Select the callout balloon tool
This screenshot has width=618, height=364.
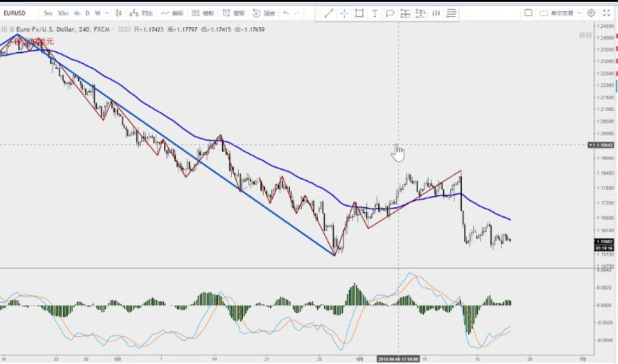(x=390, y=13)
